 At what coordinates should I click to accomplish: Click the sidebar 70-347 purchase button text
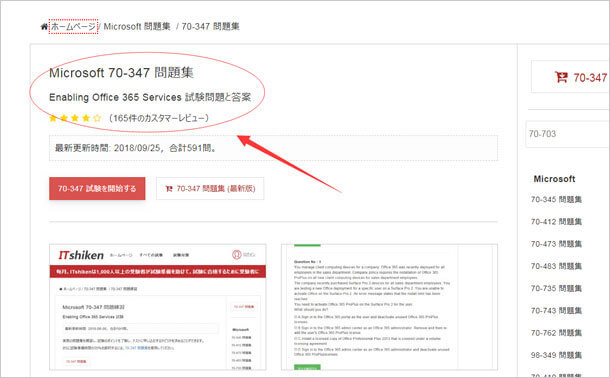(590, 78)
